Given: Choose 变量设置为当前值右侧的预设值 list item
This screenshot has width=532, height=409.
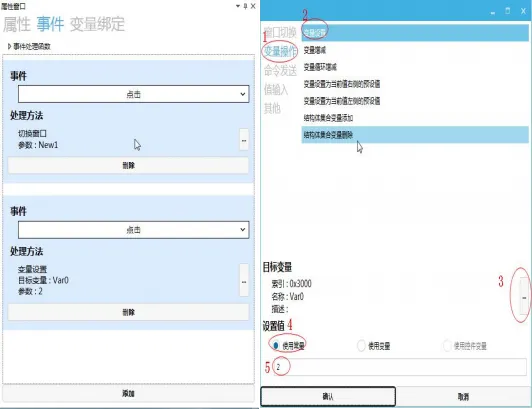Looking at the screenshot, I should point(415,84).
